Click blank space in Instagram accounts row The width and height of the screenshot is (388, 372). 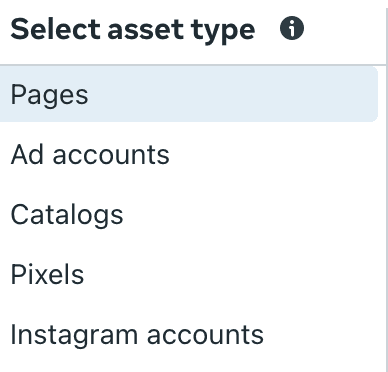tap(320, 334)
